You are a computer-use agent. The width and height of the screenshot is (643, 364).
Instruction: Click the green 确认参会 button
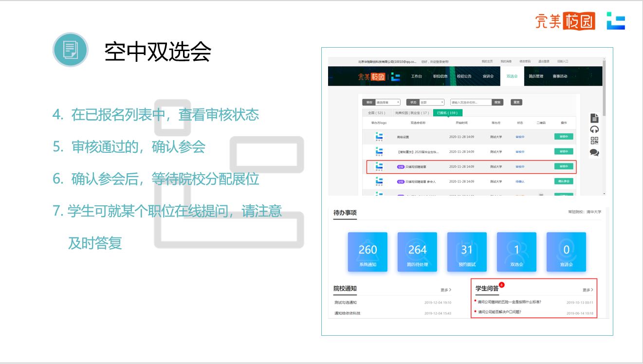pyautogui.click(x=564, y=181)
